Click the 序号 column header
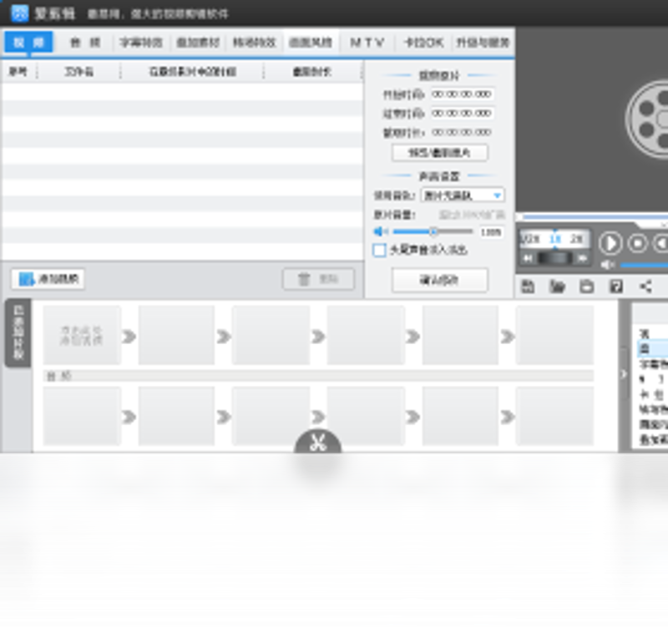Screen dimensions: 668x644 (x=18, y=72)
